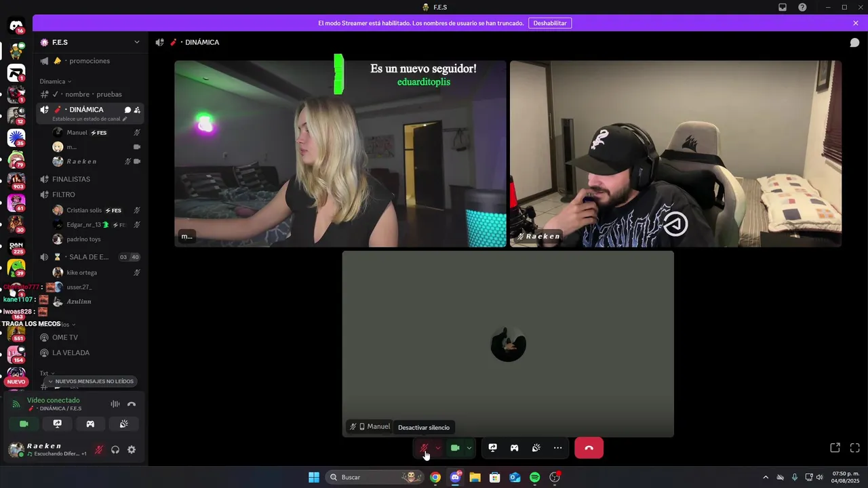Open user settings gear
Screen dimensions: 868x488
(132, 450)
